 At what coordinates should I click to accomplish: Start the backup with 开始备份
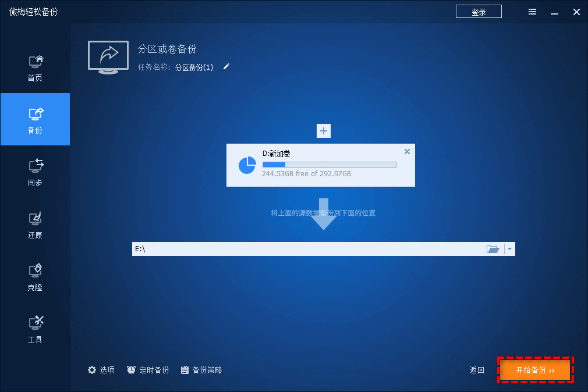(x=535, y=370)
